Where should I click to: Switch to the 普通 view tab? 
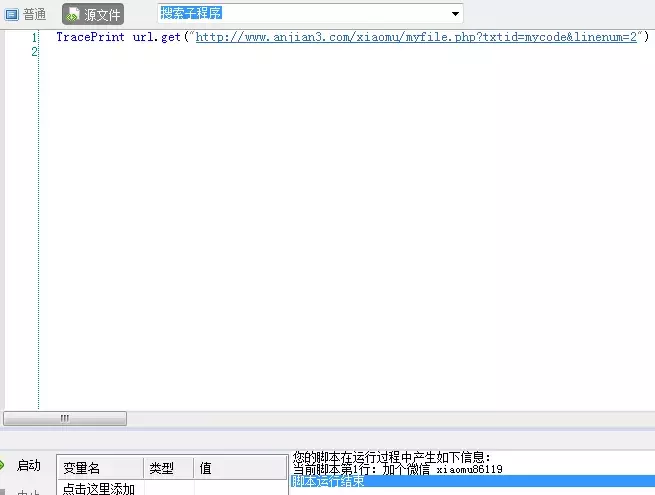(x=25, y=15)
